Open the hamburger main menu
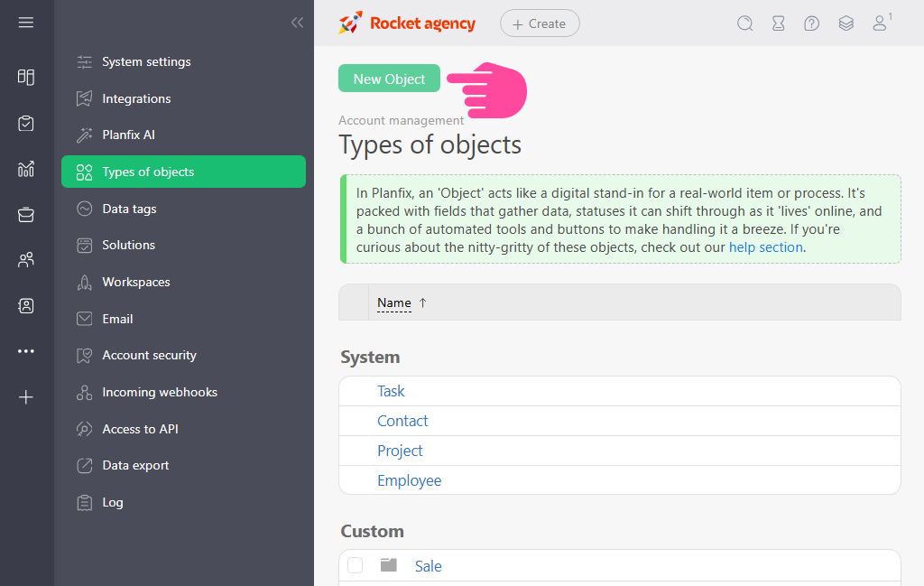 (x=26, y=23)
